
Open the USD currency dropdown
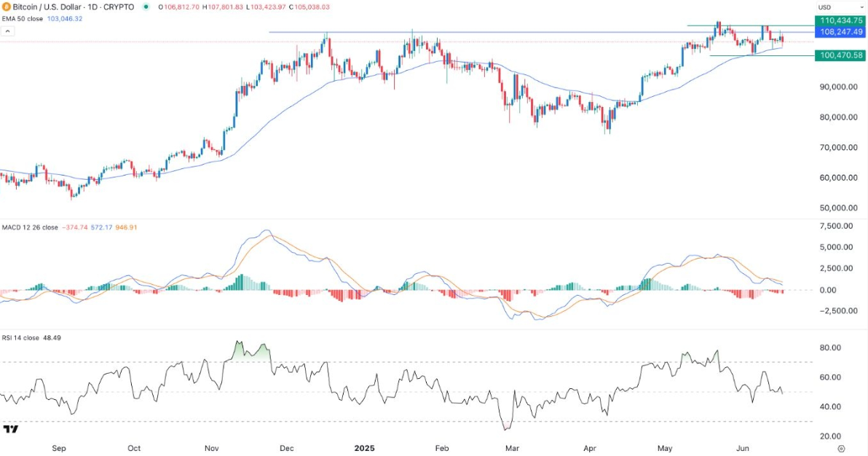840,7
